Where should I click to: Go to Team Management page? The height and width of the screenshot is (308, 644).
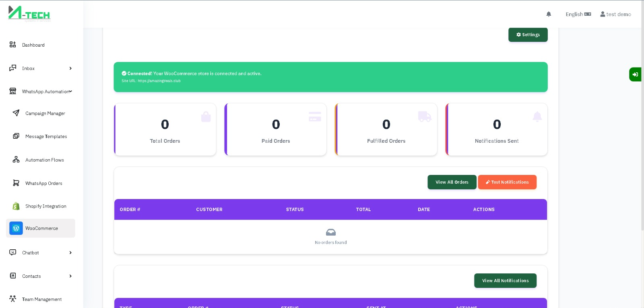pyautogui.click(x=41, y=299)
